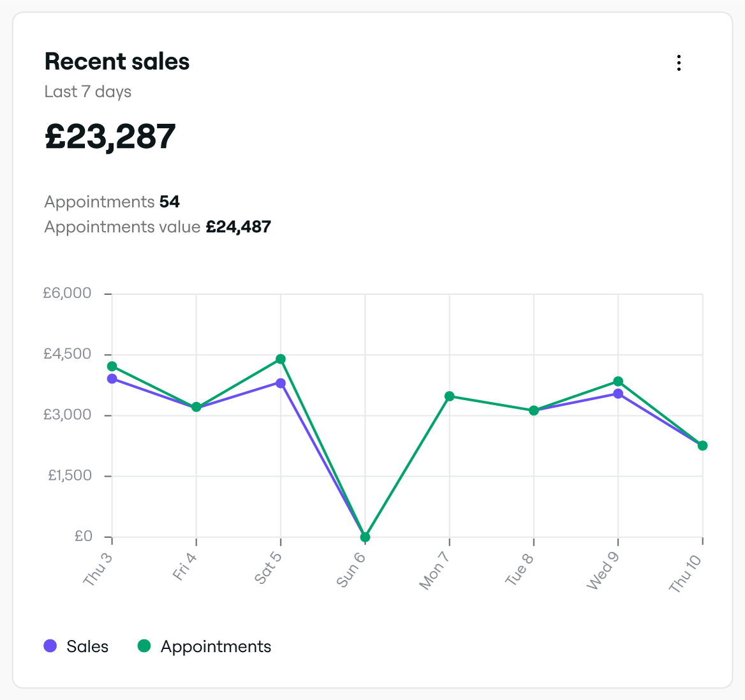Select the green Appointments point on Wed 9
Viewport: 745px width, 700px height.
click(618, 382)
